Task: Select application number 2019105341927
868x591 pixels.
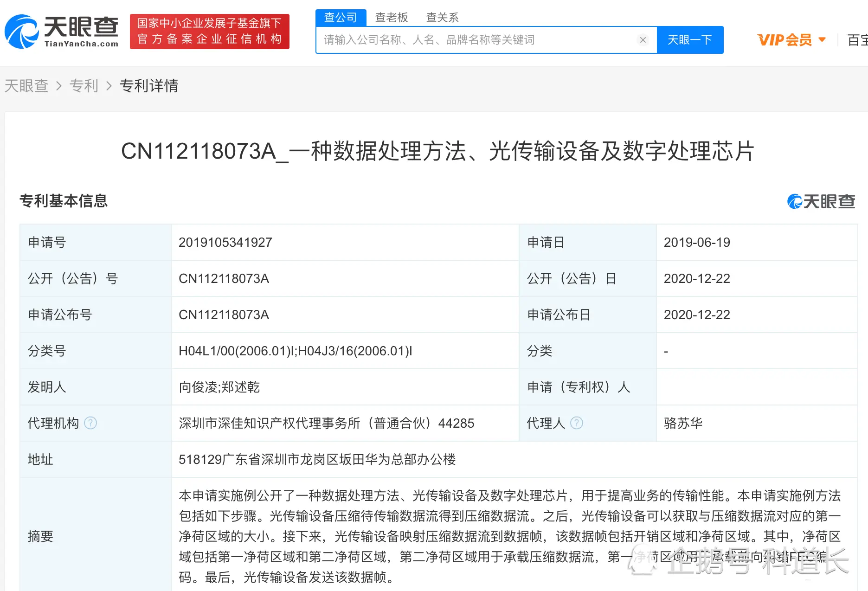Action: (225, 242)
